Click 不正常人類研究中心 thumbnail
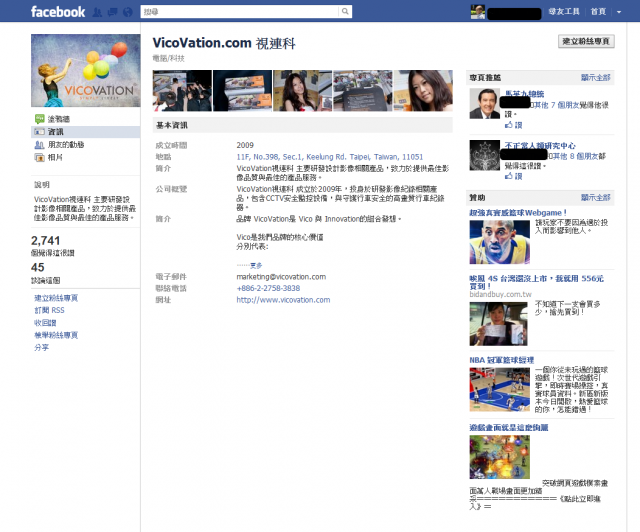Image resolution: width=640 pixels, height=532 pixels. tap(484, 155)
